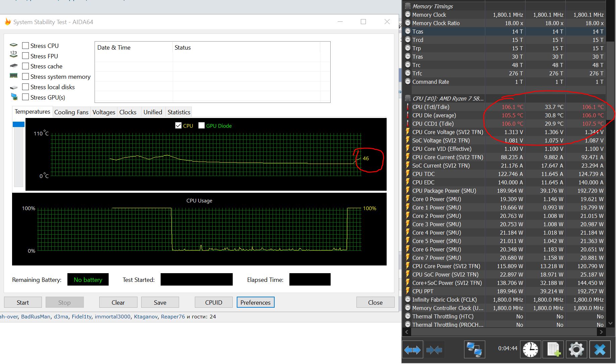
Task: Enable the Stress FPU checkbox
Action: [x=25, y=56]
